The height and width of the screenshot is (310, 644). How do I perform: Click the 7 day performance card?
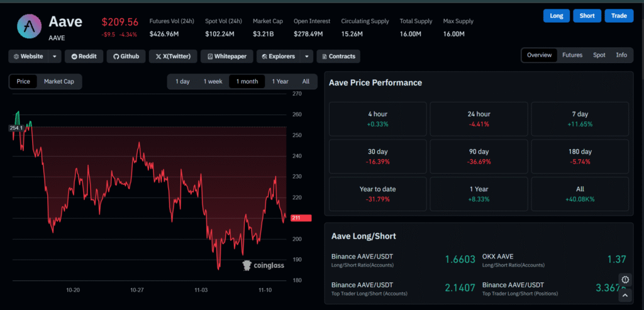(579, 119)
